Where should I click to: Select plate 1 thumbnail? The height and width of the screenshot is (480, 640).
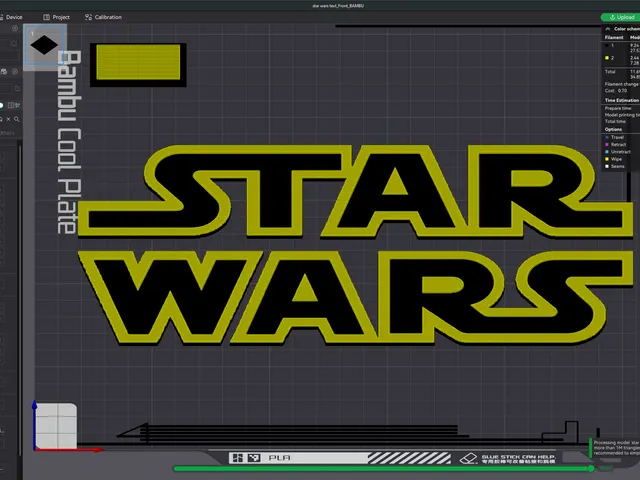[x=44, y=45]
